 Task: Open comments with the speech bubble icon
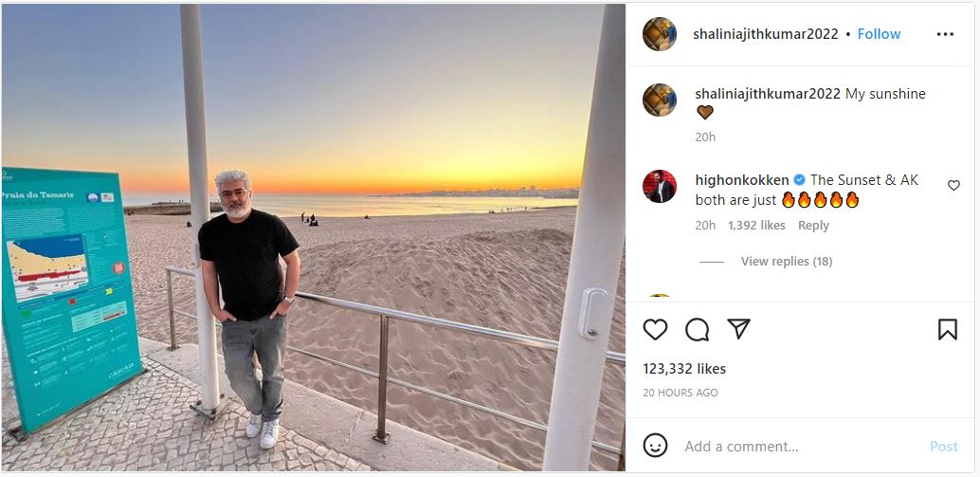pyautogui.click(x=697, y=329)
